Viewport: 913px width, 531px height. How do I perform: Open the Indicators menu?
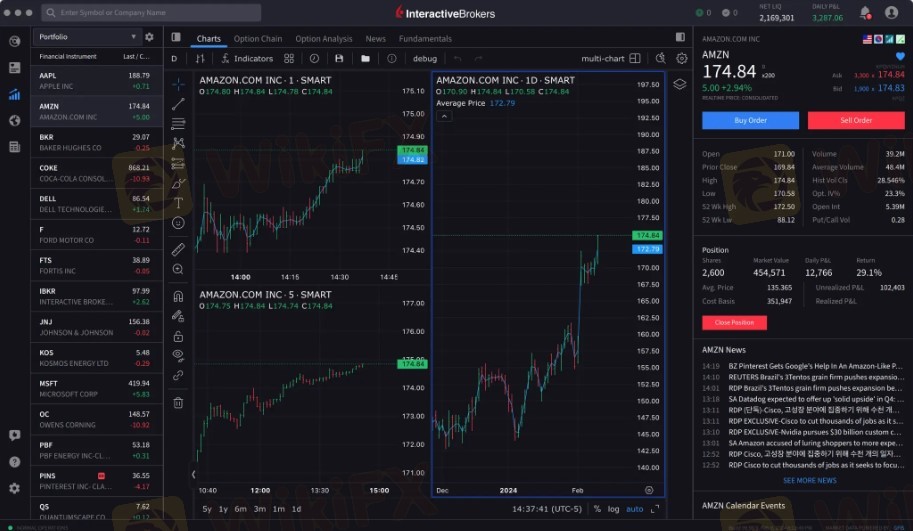[x=246, y=59]
